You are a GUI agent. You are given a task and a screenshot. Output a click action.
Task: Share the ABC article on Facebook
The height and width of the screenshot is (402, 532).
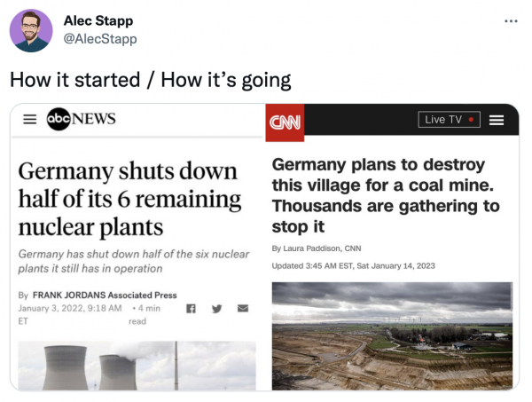click(x=190, y=308)
